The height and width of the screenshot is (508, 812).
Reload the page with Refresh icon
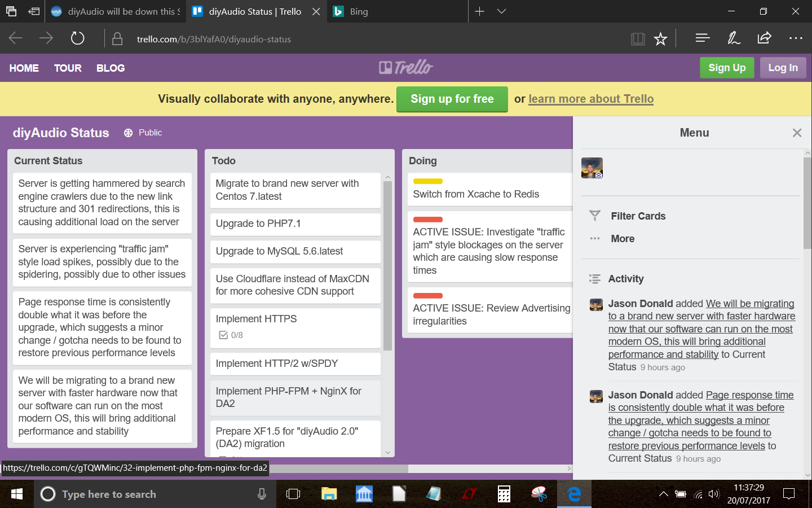click(77, 38)
